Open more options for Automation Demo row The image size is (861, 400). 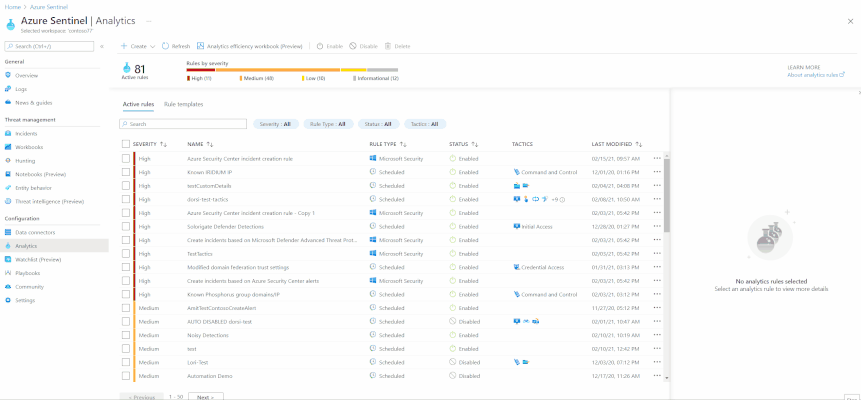657,376
